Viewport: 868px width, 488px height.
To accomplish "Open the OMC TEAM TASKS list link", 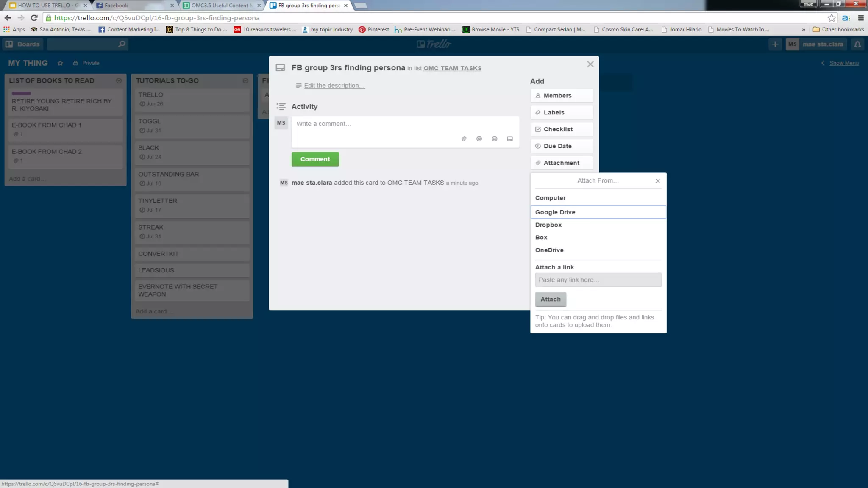I will click(452, 68).
